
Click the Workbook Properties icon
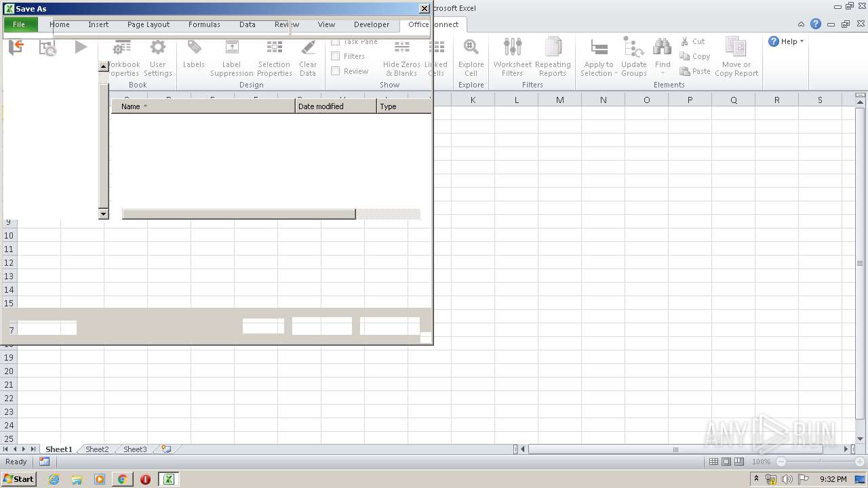(123, 48)
